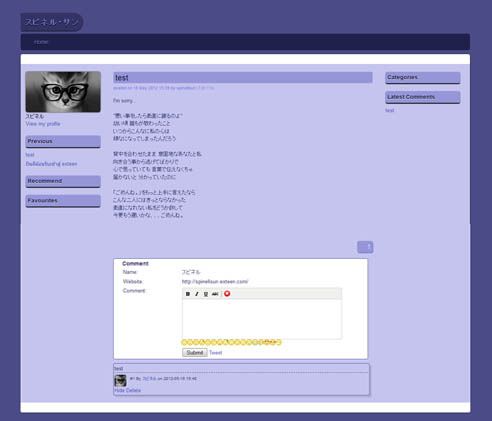Toggle bold formatting in comment editor

coord(188,294)
